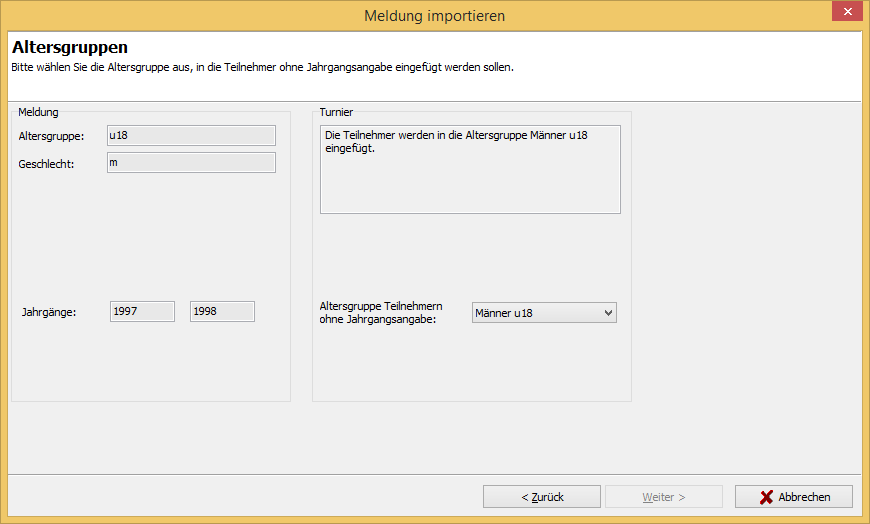Click the Altersgruppen heading
The image size is (870, 524).
tap(70, 48)
